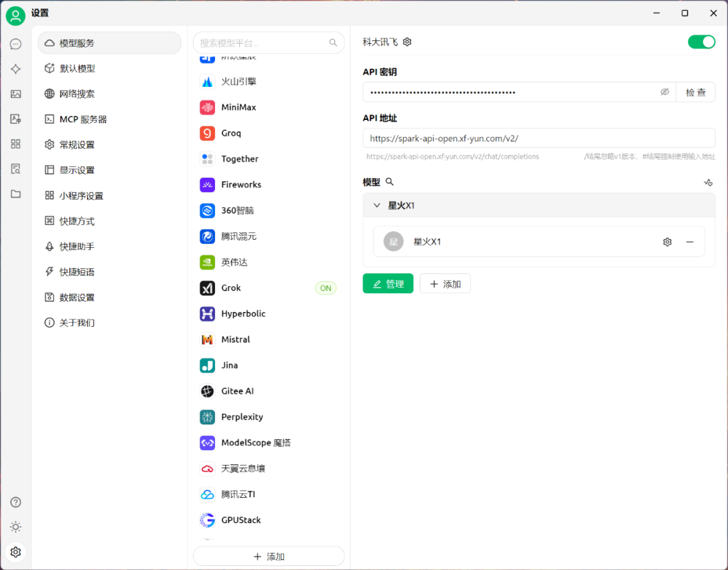
Task: Open the user avatar profile
Action: click(16, 15)
